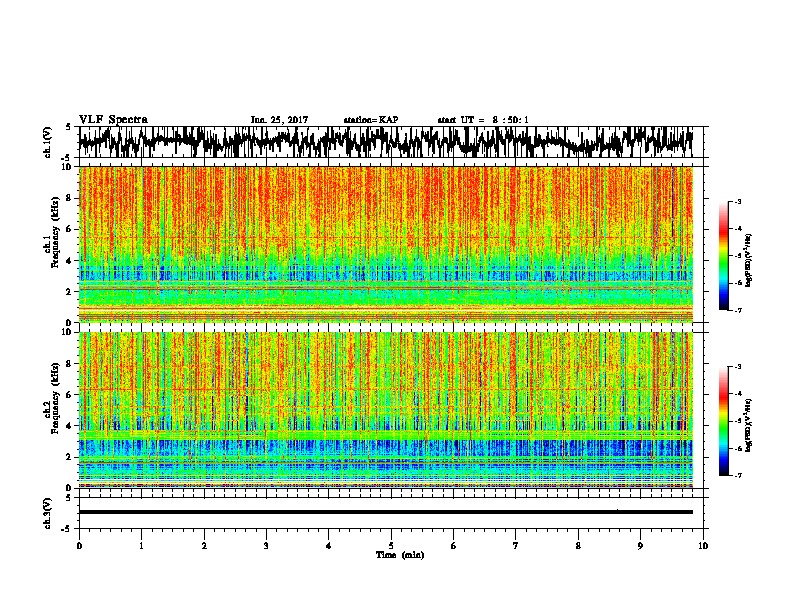This screenshot has width=792, height=612.
Task: Click the log(PSD) label beside ch.1 colorbar
Action: click(x=748, y=261)
